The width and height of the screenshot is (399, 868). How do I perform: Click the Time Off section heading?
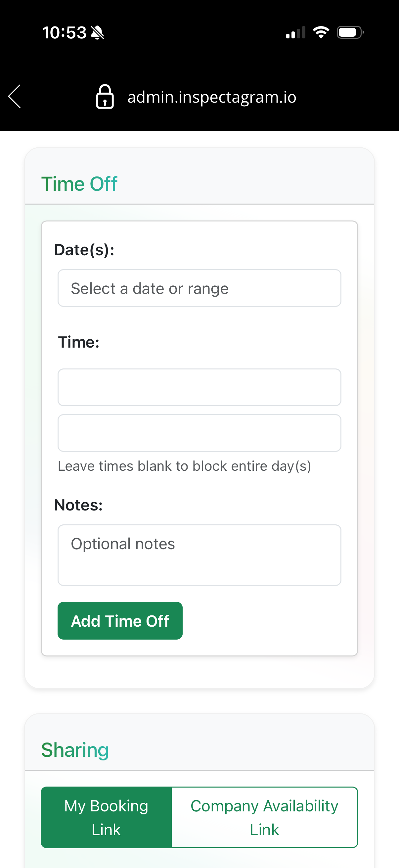79,184
